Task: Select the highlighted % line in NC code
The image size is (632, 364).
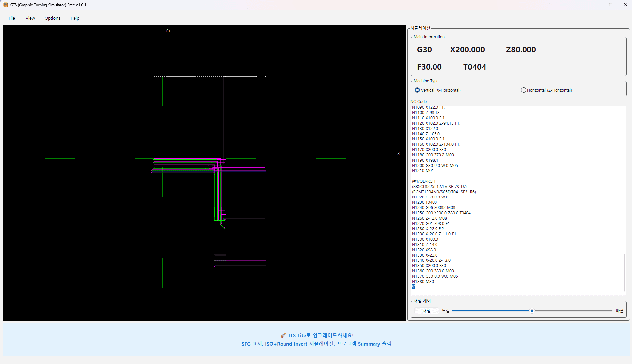Action: click(x=413, y=287)
